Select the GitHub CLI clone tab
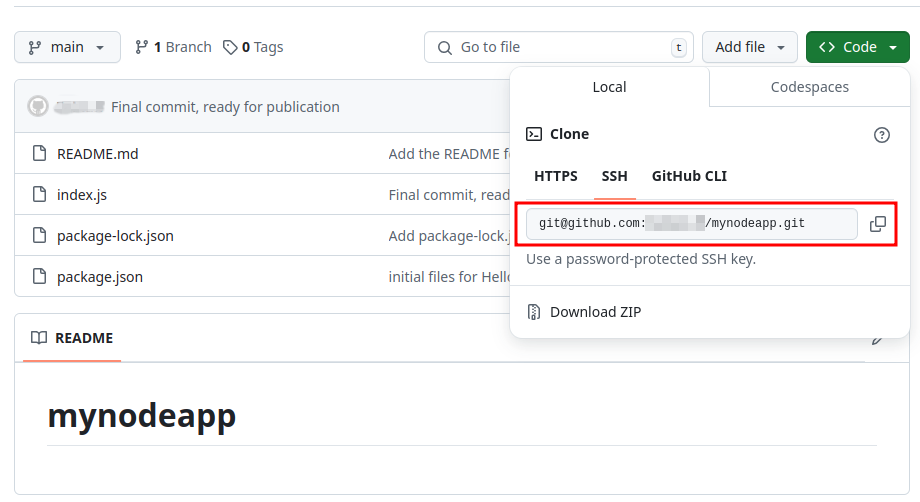The image size is (920, 502). point(689,176)
